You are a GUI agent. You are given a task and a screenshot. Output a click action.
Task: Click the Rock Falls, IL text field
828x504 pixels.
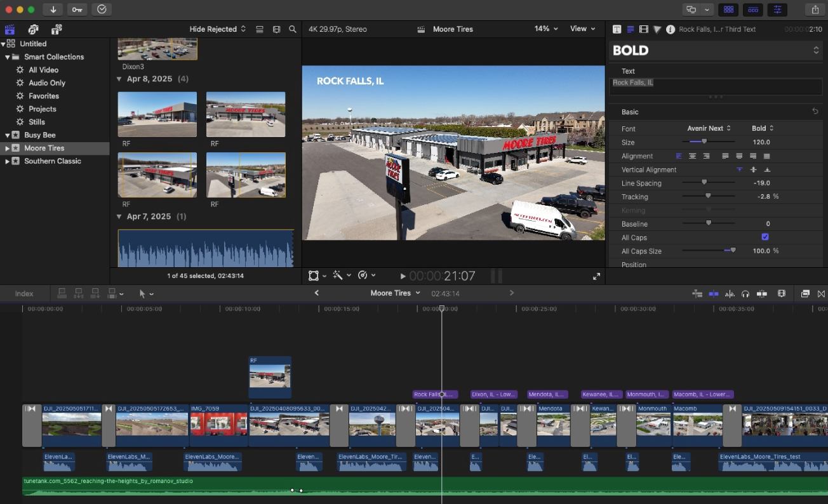click(716, 86)
